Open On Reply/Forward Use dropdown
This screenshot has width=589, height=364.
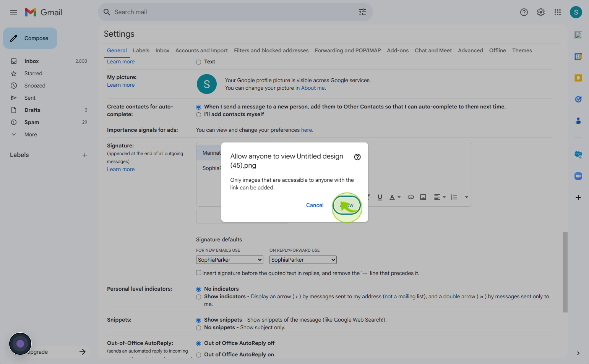point(303,260)
